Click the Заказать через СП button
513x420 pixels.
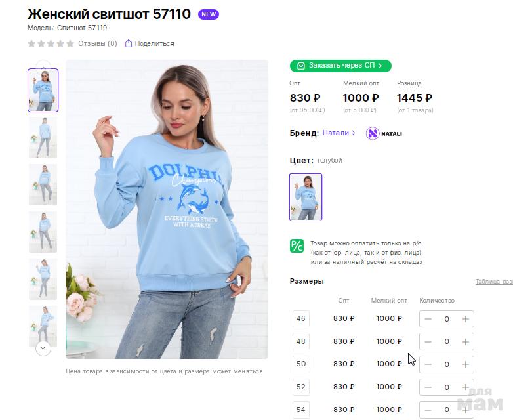tap(340, 66)
